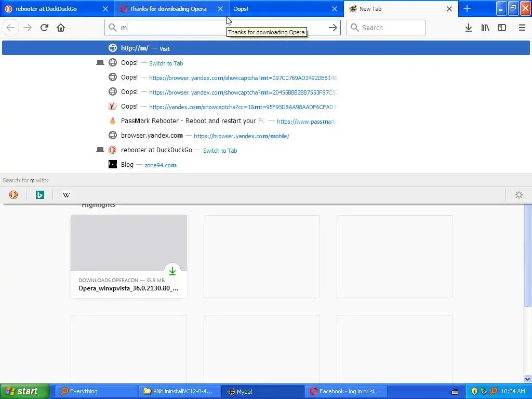Visit http://m/ suggestion
This screenshot has width=532, height=399.
point(265,48)
